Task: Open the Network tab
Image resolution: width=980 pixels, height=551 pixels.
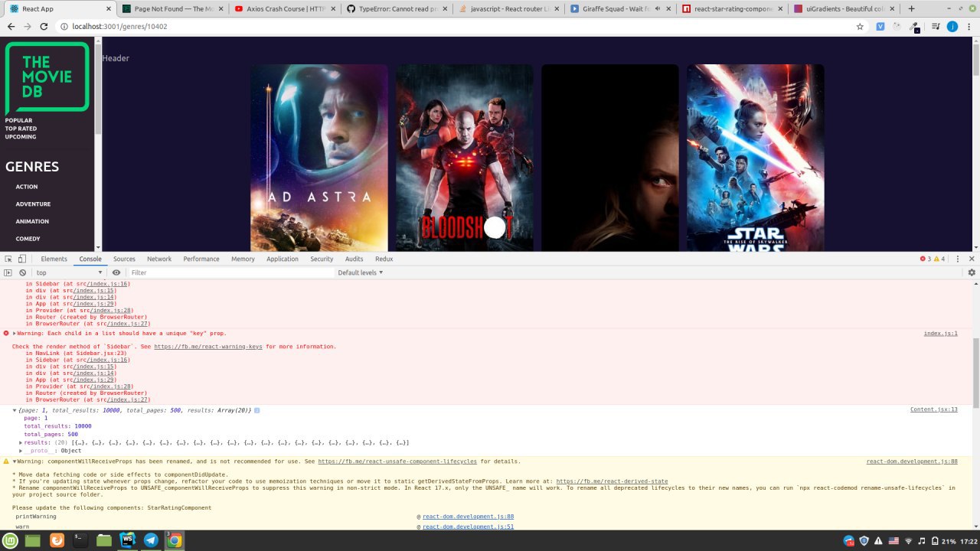Action: [159, 259]
